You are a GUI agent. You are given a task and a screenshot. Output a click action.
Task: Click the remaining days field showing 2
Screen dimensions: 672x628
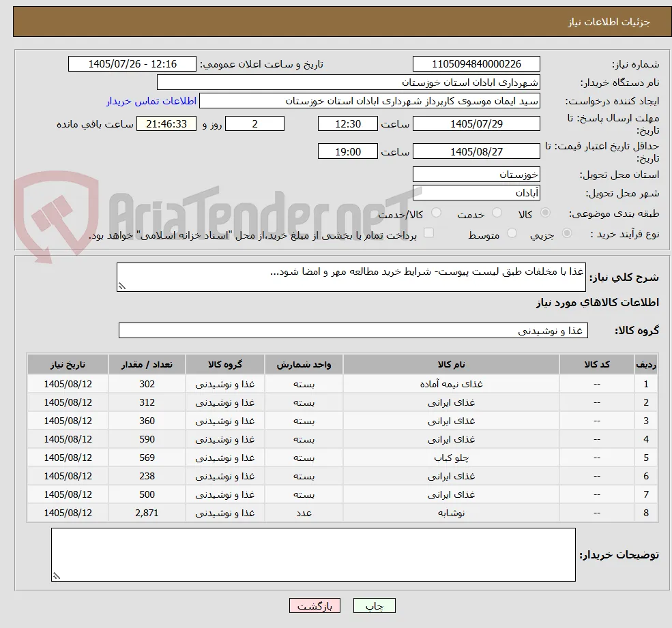[x=254, y=124]
